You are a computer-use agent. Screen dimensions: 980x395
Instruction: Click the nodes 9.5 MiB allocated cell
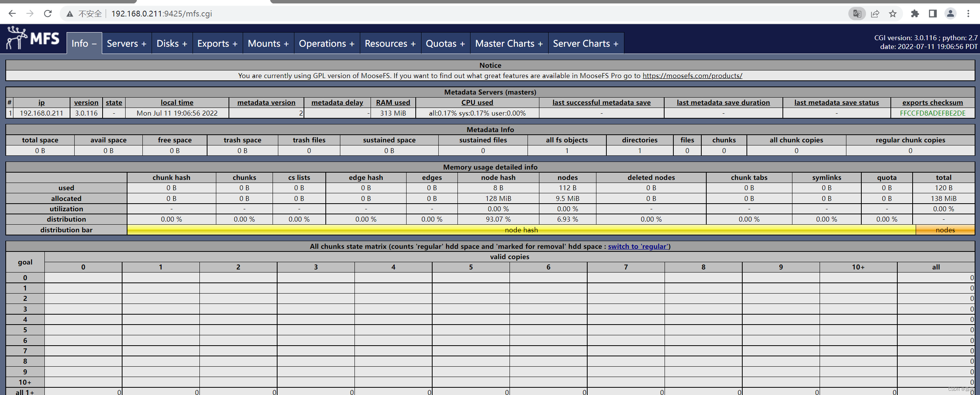tap(567, 198)
